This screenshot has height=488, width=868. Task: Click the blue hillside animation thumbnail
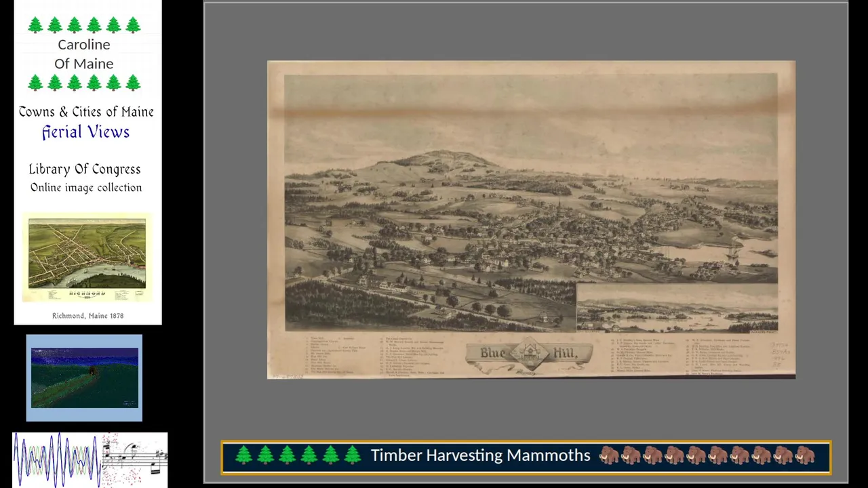click(x=84, y=378)
